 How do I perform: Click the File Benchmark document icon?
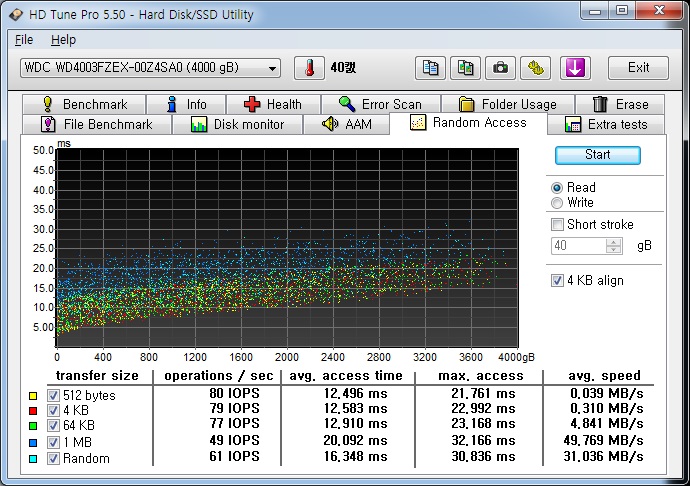pyautogui.click(x=48, y=124)
